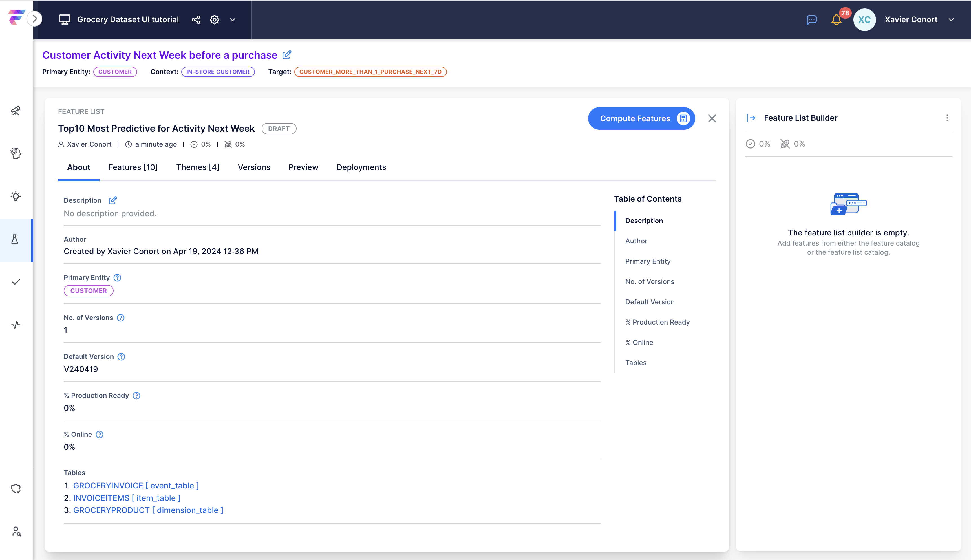The width and height of the screenshot is (971, 560).
Task: Click the author name Xavier Conort under title
Action: (89, 144)
